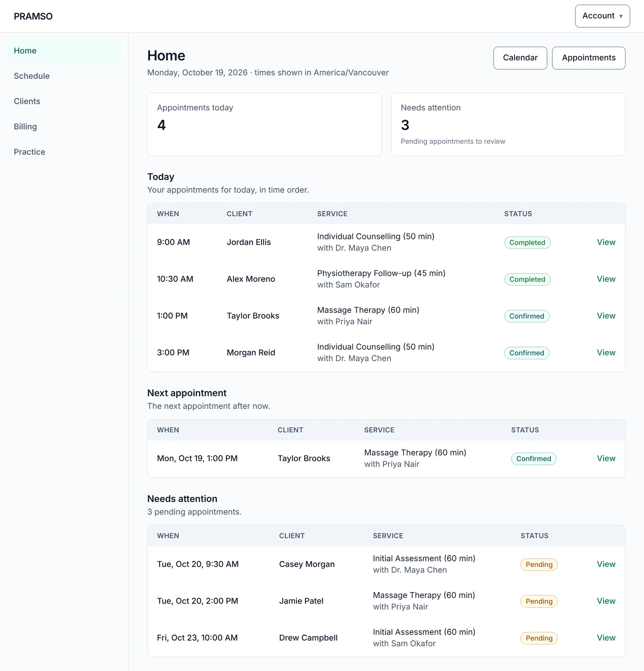
Task: Go to Home in the sidebar
Action: (x=64, y=51)
